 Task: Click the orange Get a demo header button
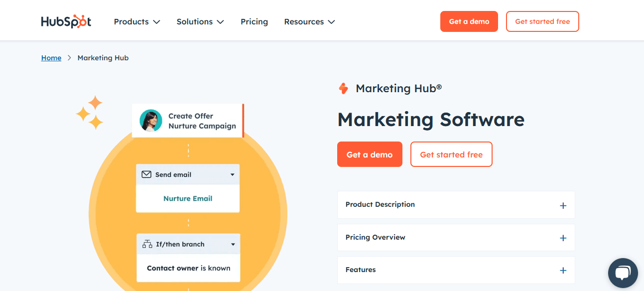[469, 21]
